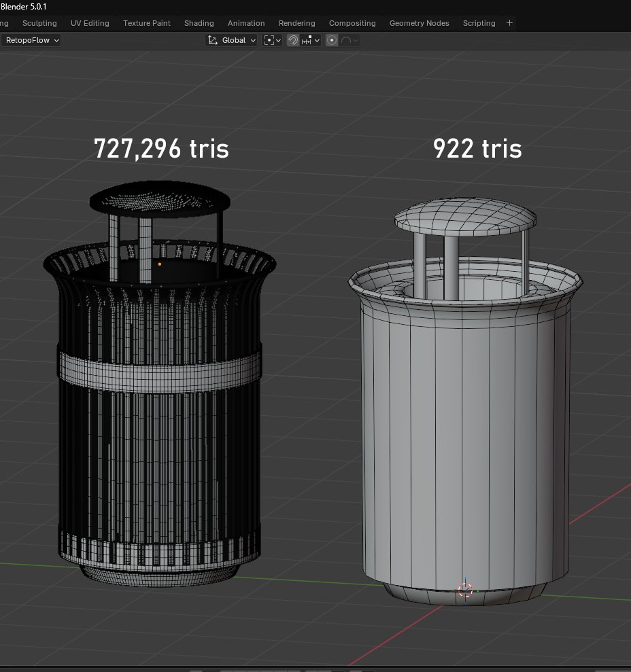
Task: Open the RetopoFlow dropdown menu
Action: [31, 40]
